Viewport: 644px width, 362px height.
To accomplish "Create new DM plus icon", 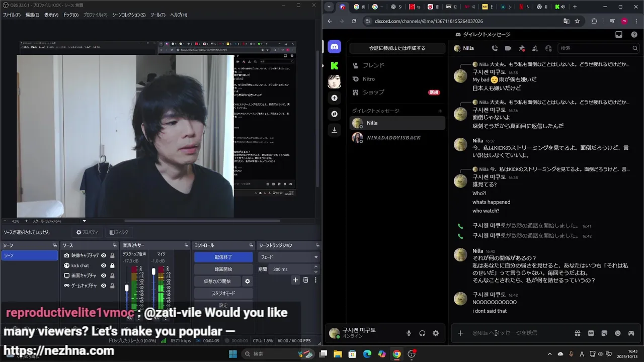I will [x=440, y=111].
